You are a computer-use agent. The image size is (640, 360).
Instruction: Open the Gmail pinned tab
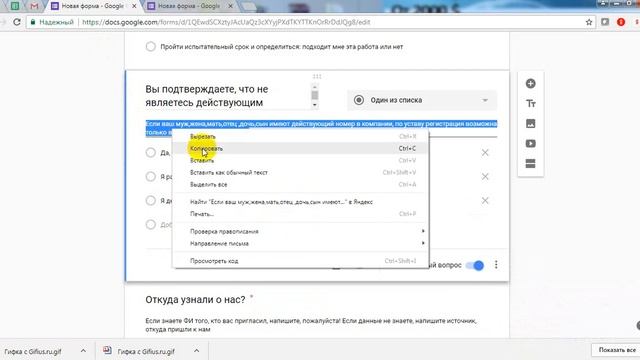click(34, 6)
